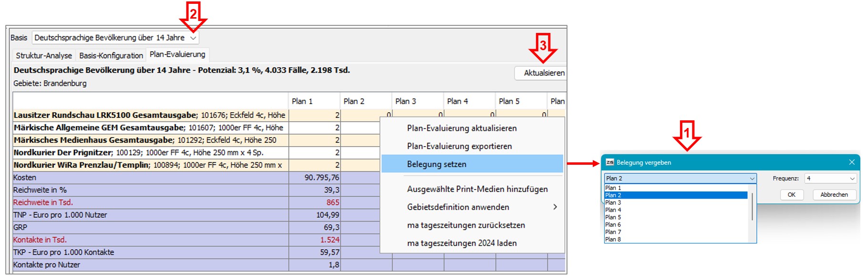This screenshot has width=868, height=276.
Task: Expand the Gebietsdefinition anwenden submenu
Action: [x=472, y=207]
